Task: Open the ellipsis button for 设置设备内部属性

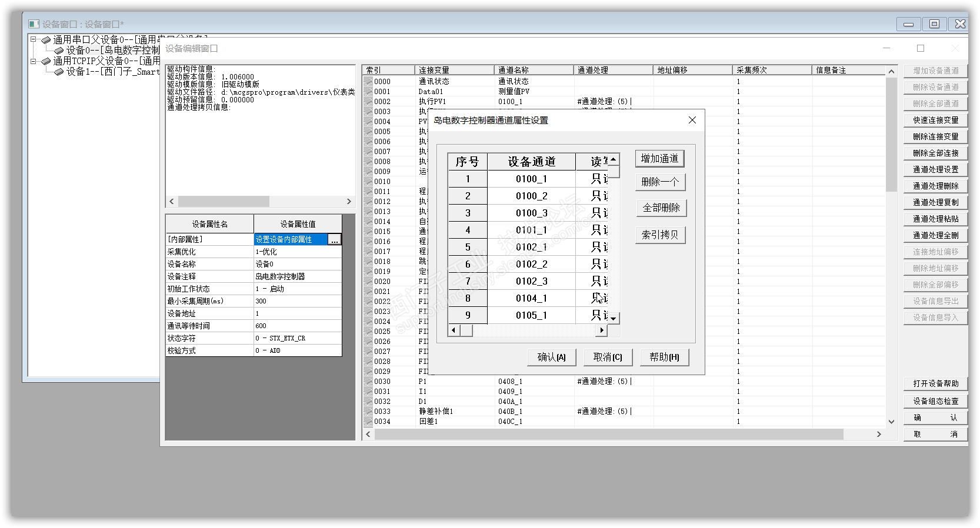Action: click(335, 239)
